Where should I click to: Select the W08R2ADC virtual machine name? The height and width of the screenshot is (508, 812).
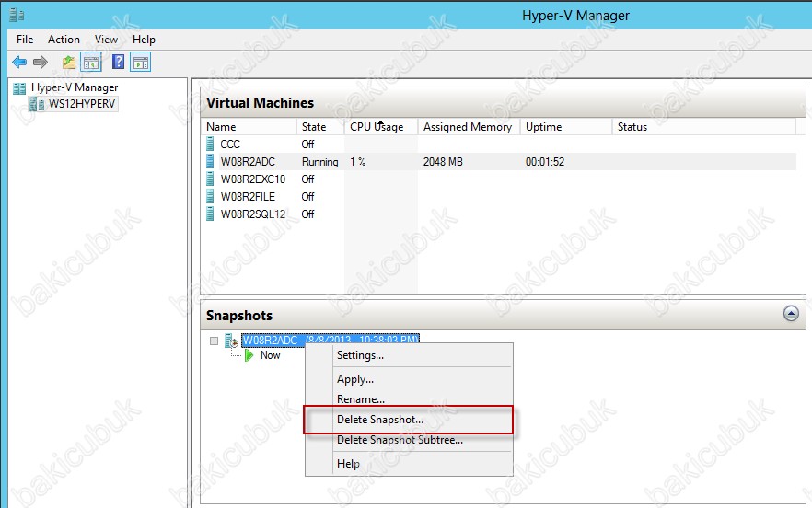coord(248,162)
